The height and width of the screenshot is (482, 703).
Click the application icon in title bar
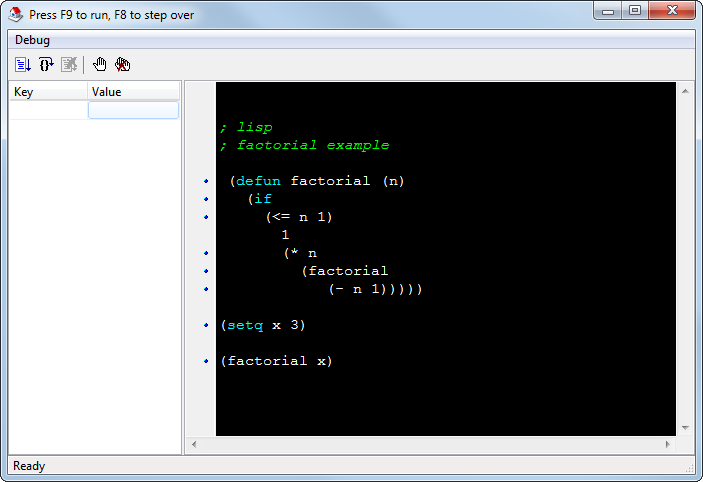16,15
